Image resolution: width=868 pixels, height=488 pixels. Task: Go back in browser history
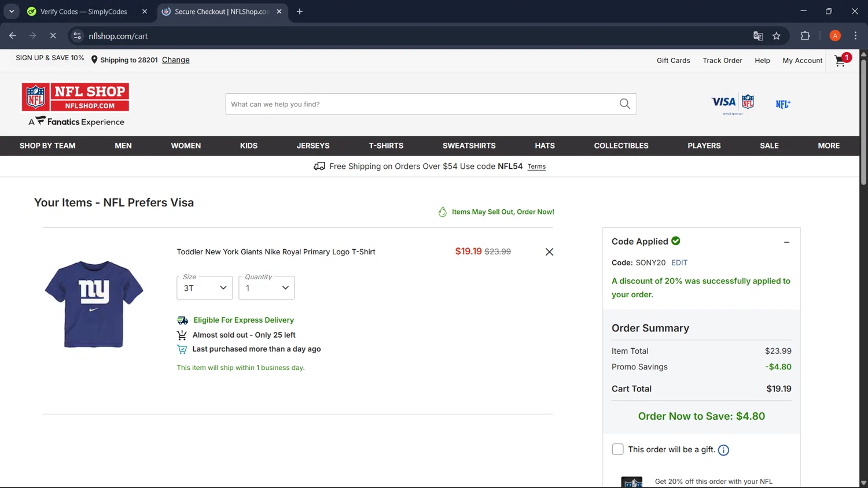[x=13, y=36]
